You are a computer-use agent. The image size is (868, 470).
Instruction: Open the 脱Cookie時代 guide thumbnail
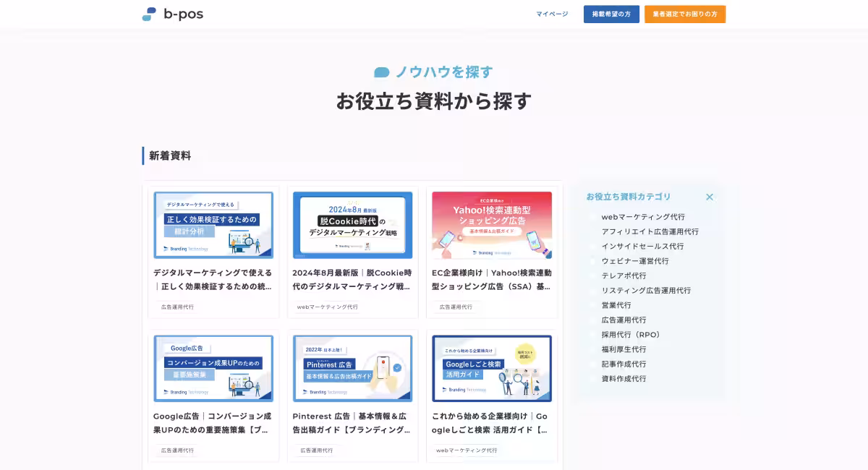(352, 225)
